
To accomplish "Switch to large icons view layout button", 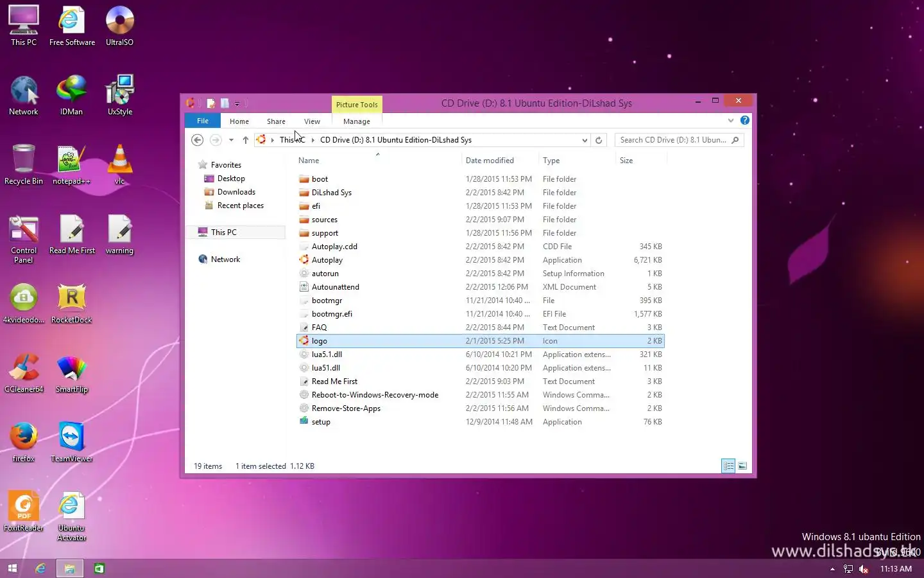I will pos(742,466).
